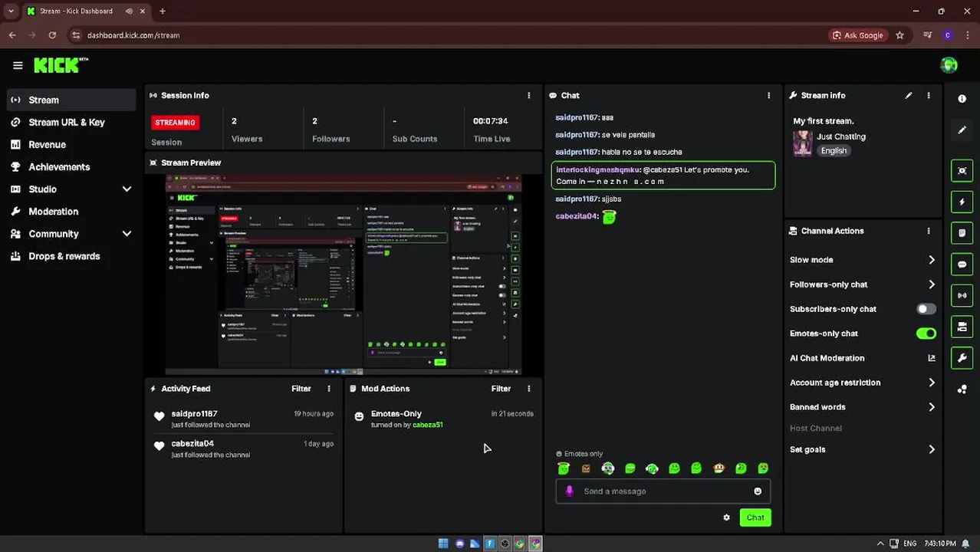Click the purple microphone icon in message box
Image resolution: width=980 pixels, height=552 pixels.
coord(569,491)
